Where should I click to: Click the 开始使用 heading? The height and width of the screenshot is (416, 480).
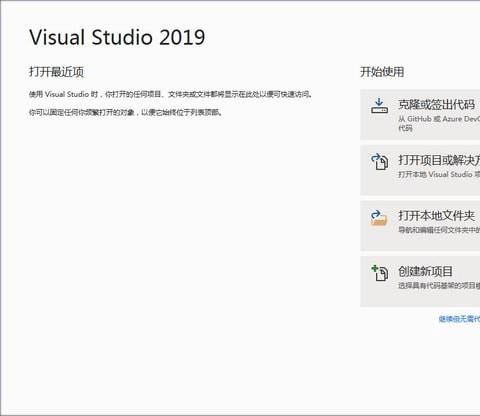click(x=382, y=72)
